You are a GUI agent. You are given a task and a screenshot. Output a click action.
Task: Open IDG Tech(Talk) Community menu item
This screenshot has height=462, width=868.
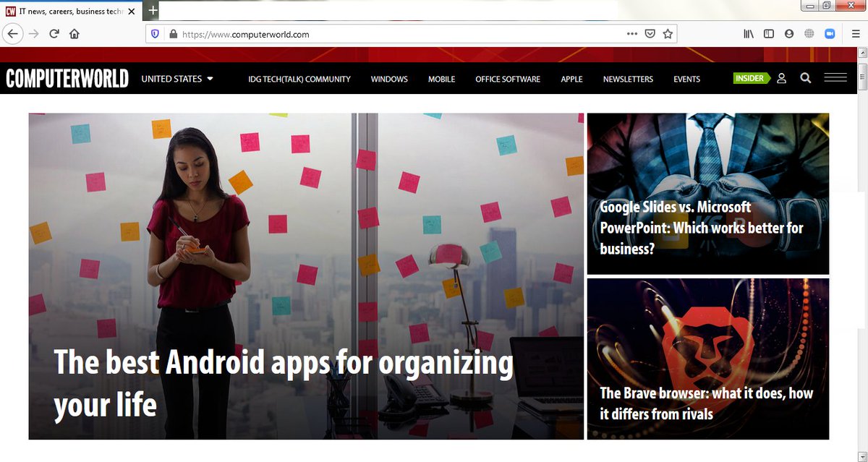(299, 80)
